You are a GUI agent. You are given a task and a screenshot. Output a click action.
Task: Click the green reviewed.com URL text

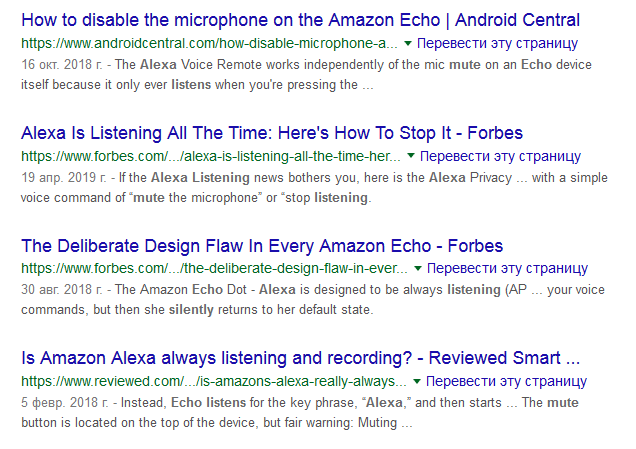(x=214, y=383)
